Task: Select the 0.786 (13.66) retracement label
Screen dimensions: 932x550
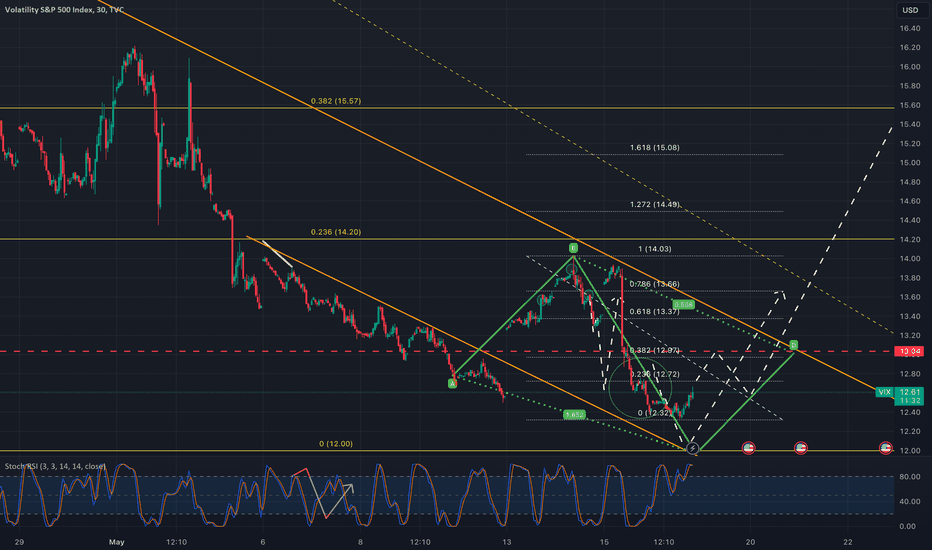Action: (x=654, y=284)
